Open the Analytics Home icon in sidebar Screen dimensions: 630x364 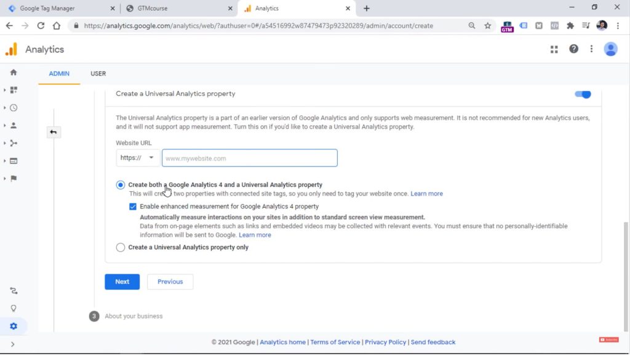pos(14,73)
